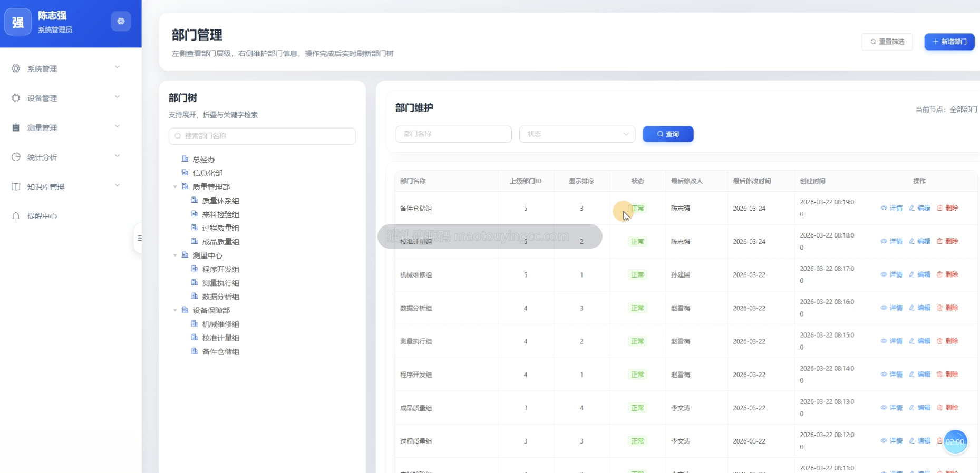Expand 系统管理 menu chevron
Image resolution: width=980 pixels, height=473 pixels.
click(117, 67)
